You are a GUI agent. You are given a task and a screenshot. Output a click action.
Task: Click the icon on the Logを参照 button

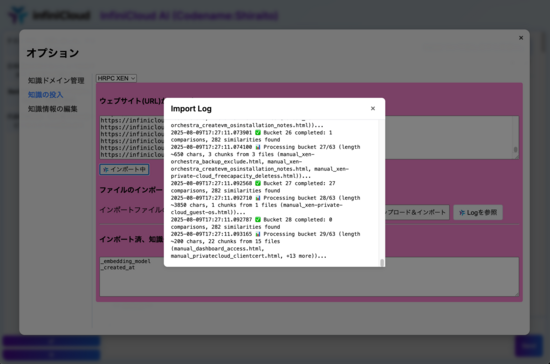[462, 213]
